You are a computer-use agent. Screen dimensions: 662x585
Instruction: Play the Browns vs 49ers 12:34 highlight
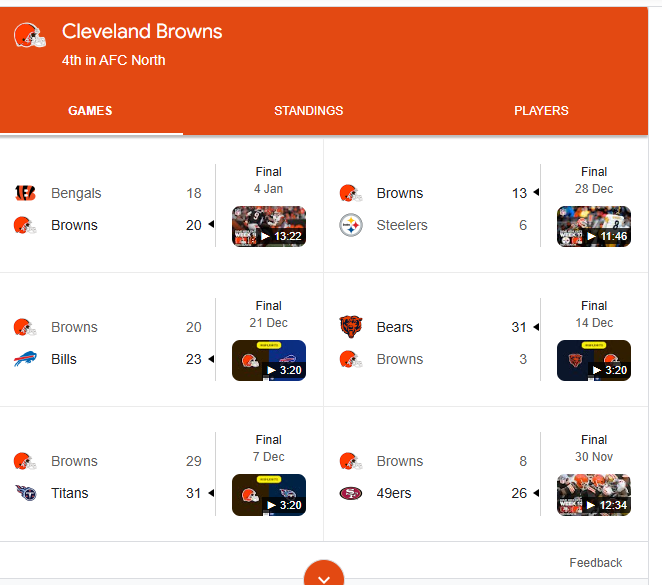[x=594, y=494]
